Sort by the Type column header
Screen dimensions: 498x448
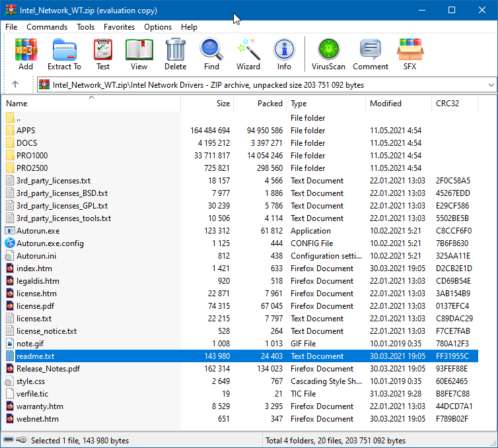pos(326,104)
